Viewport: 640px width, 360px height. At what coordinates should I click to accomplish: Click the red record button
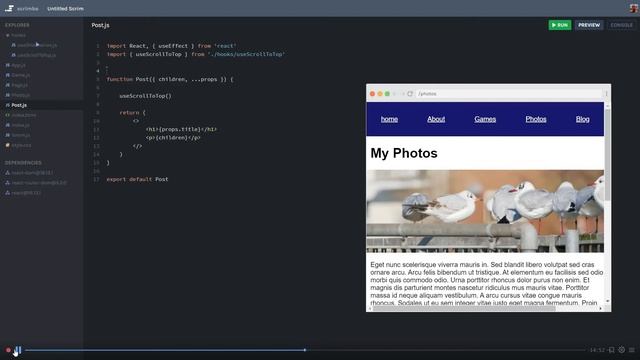8,350
